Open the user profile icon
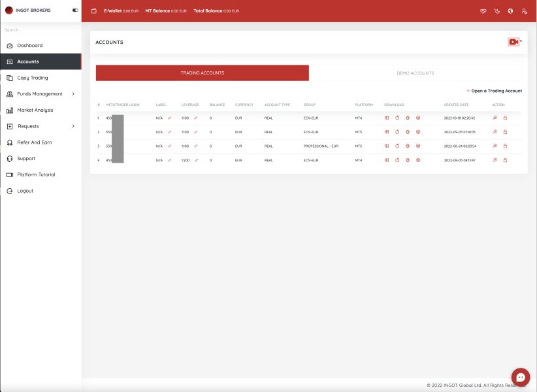This screenshot has height=392, width=537. tap(525, 11)
